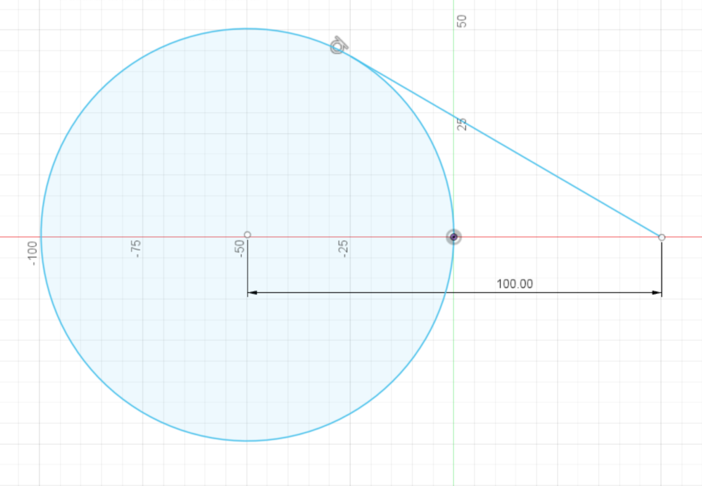Click the -50 grid label
This screenshot has height=486, width=702.
pyautogui.click(x=241, y=249)
